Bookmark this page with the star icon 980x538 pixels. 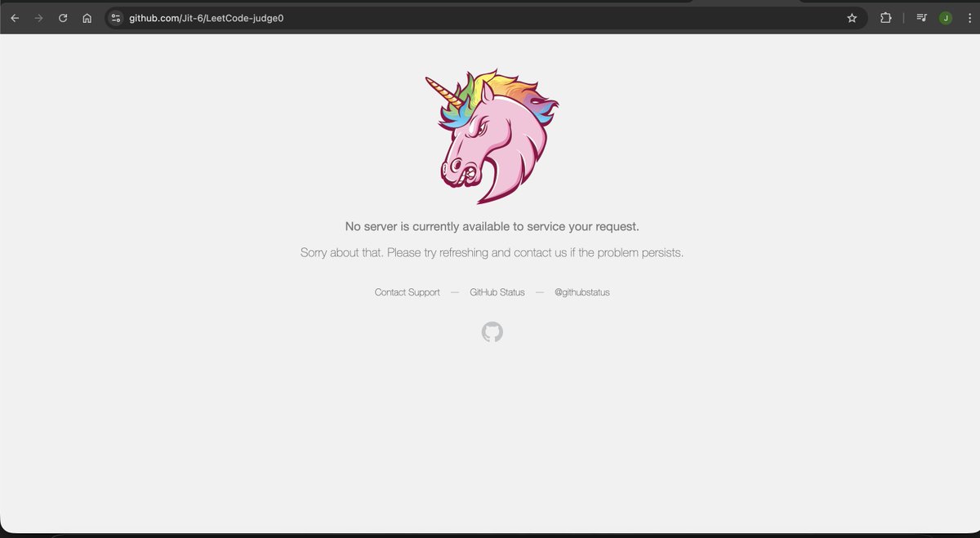(x=852, y=18)
